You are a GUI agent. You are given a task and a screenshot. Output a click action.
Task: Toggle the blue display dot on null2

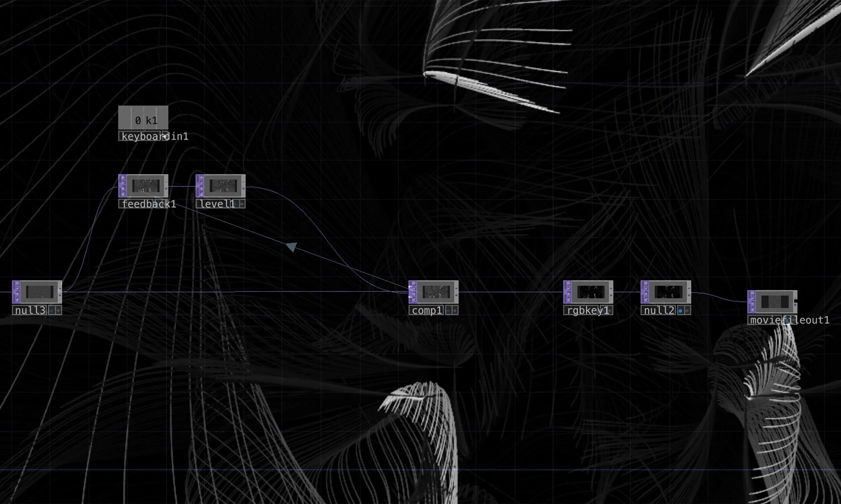click(x=680, y=311)
